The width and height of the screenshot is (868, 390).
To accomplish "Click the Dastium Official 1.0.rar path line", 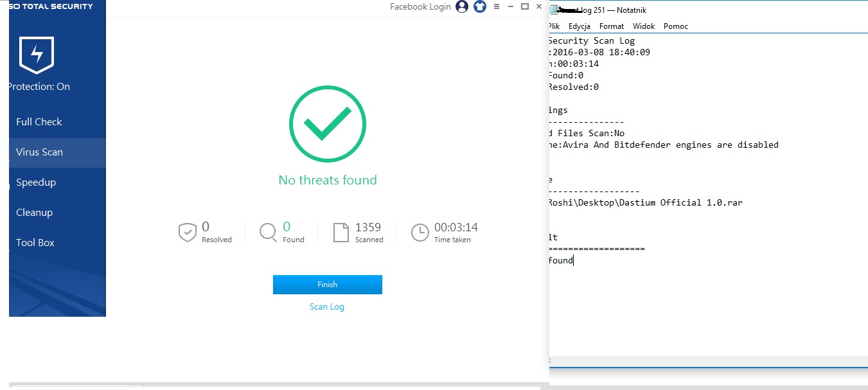I will click(645, 202).
